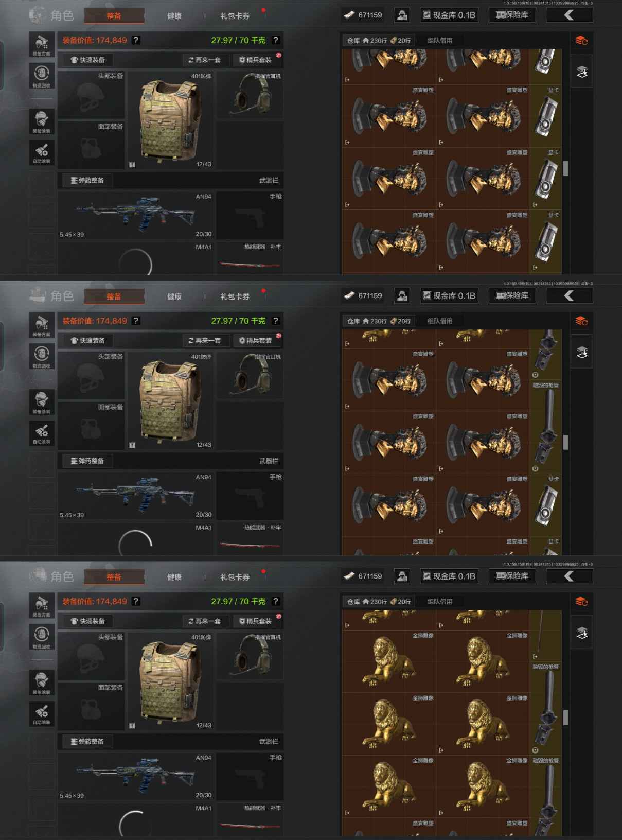Click back arrow button in top screenshot
Viewport: 622px width, 840px height.
click(569, 15)
